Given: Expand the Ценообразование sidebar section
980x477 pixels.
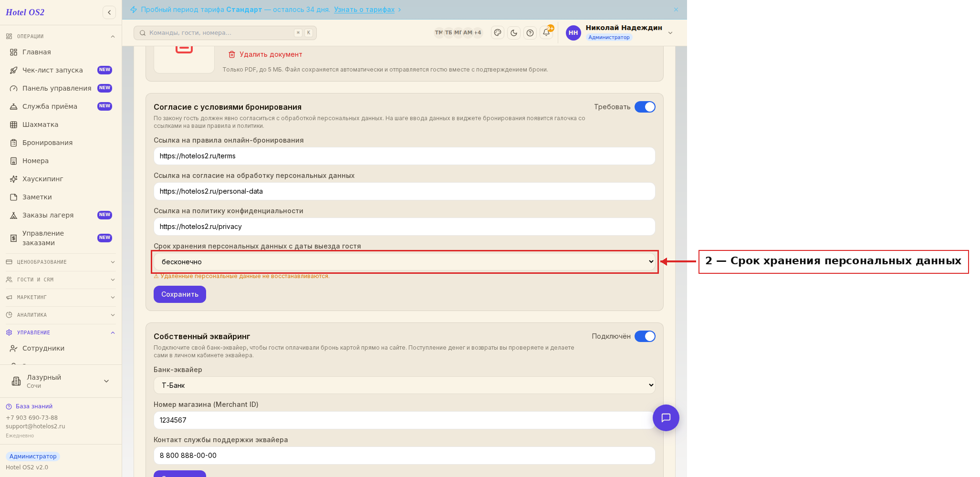Looking at the screenshot, I should pyautogui.click(x=61, y=262).
